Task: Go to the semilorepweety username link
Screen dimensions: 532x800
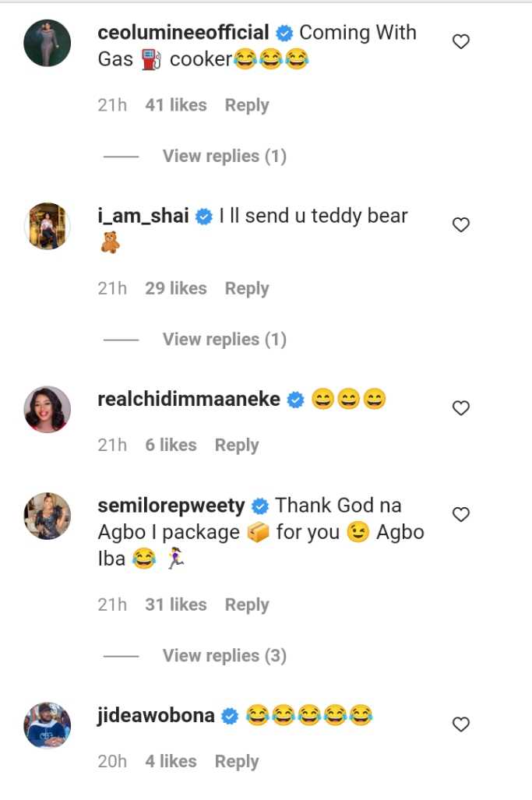Action: pyautogui.click(x=171, y=506)
